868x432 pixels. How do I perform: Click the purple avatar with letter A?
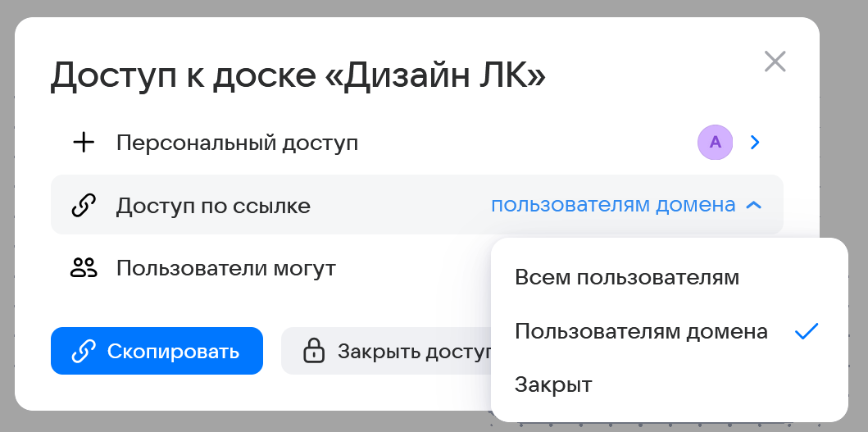tap(715, 143)
